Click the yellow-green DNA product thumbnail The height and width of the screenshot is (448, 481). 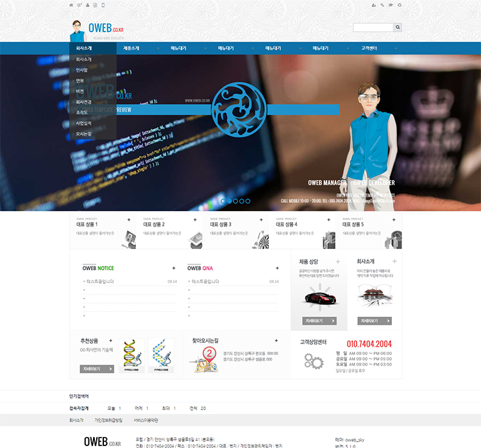[131, 356]
